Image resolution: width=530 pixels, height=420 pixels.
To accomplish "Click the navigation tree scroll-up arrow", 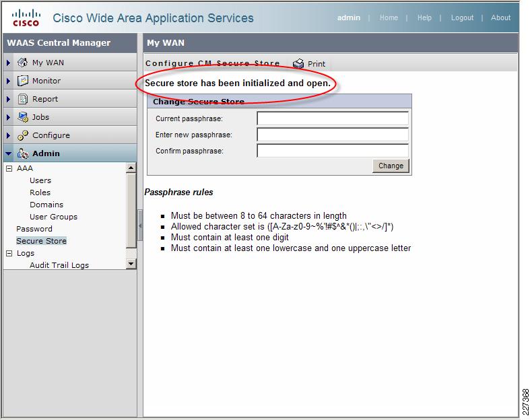I will pos(131,168).
